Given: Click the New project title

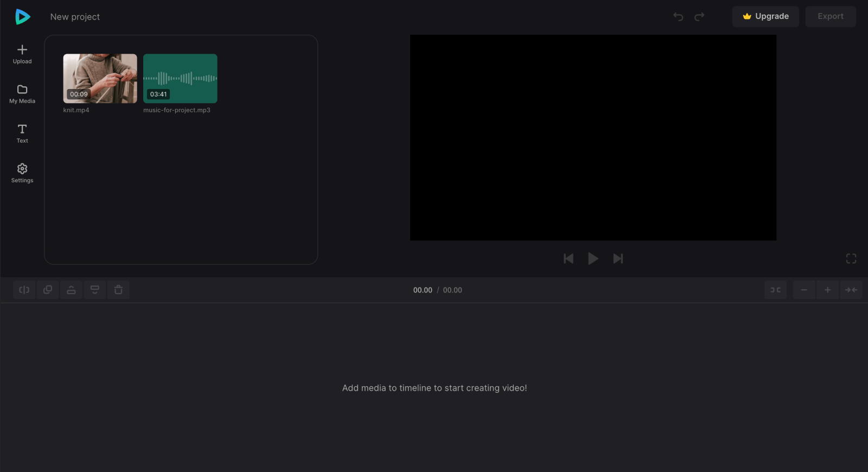Looking at the screenshot, I should pos(75,17).
